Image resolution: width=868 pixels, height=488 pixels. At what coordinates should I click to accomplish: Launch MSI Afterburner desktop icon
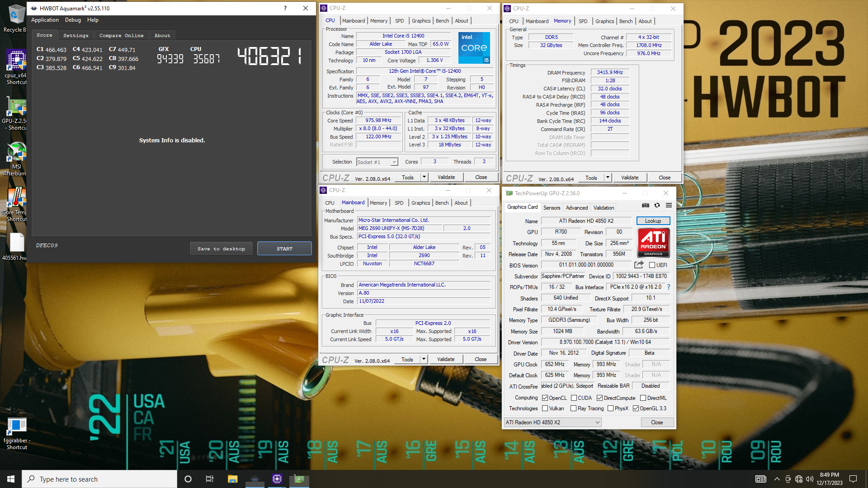tap(16, 158)
